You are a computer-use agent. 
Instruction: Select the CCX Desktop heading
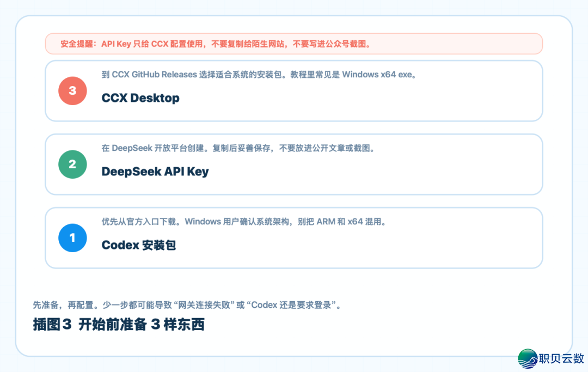[x=140, y=98]
